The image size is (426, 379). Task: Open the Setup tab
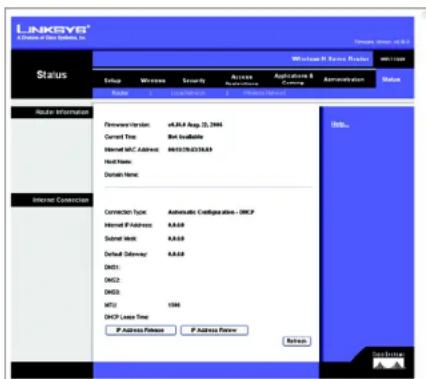(x=112, y=80)
